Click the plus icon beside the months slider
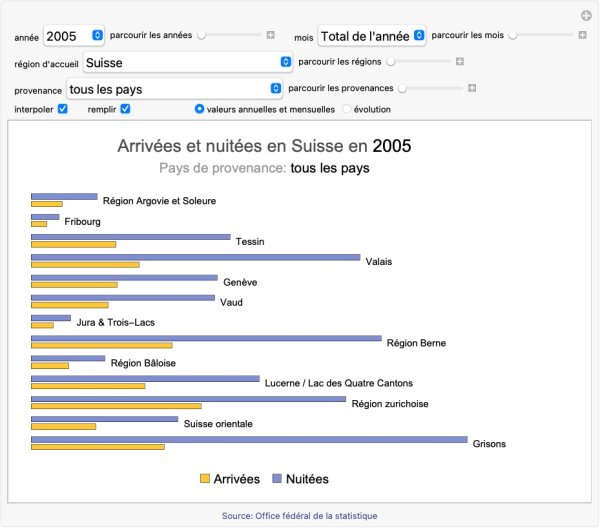This screenshot has width=600, height=528. tap(582, 35)
